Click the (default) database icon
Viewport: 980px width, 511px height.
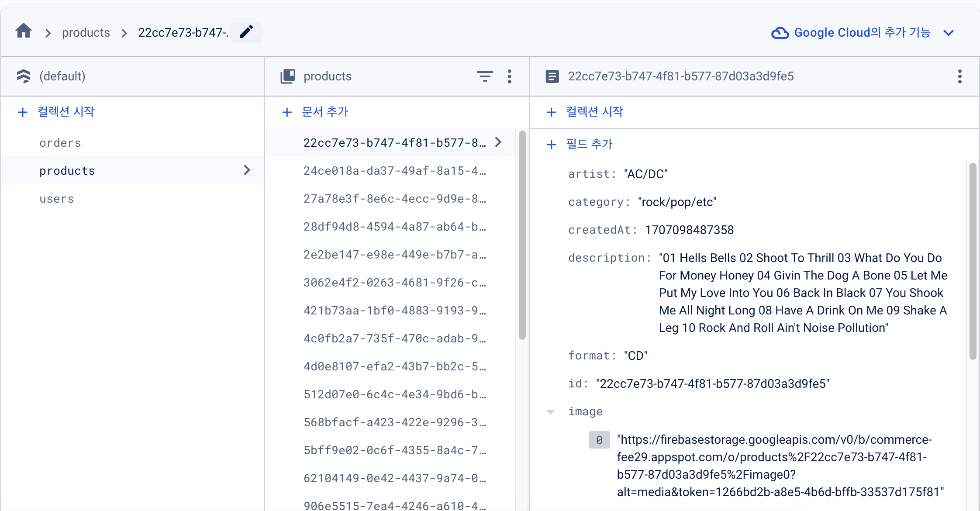pyautogui.click(x=24, y=76)
